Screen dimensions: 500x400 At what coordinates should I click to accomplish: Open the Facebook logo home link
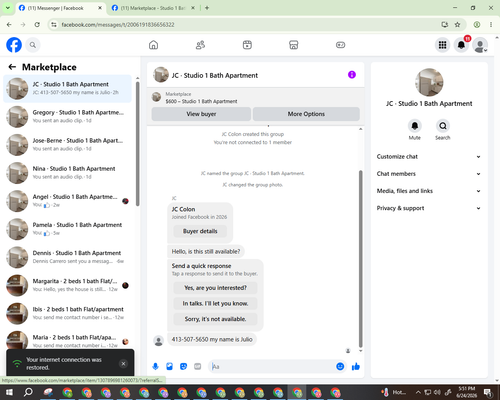pos(14,45)
